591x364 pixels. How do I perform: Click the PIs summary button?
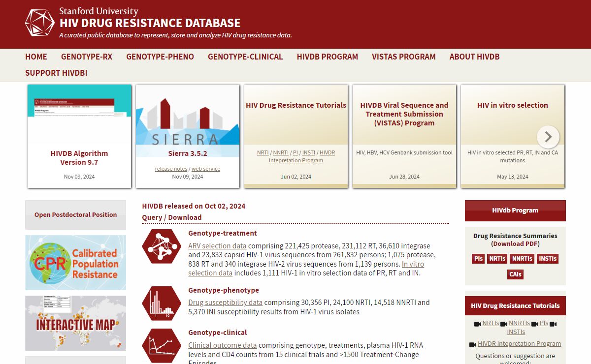pyautogui.click(x=478, y=259)
